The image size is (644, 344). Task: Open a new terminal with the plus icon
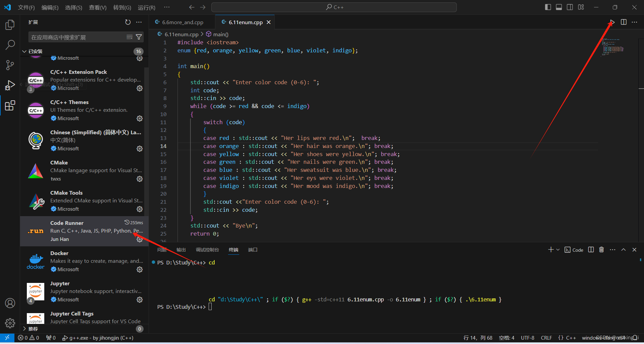(550, 250)
